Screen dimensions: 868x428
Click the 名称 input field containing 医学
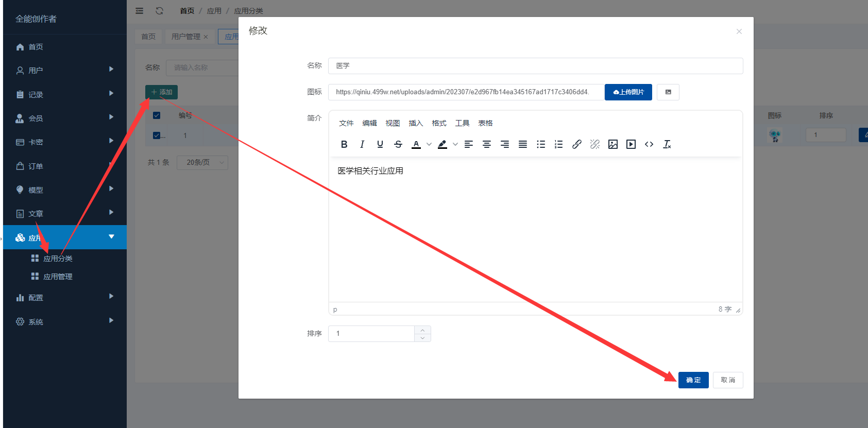(535, 66)
